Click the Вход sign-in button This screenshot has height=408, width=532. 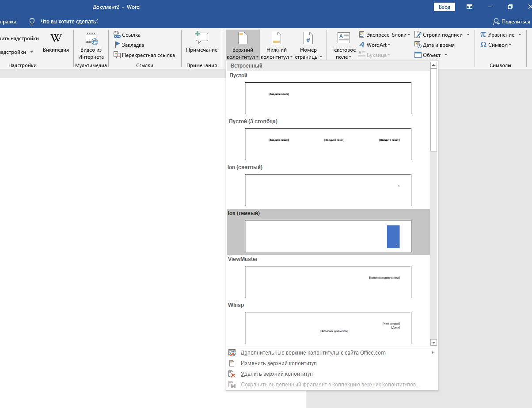(x=445, y=7)
